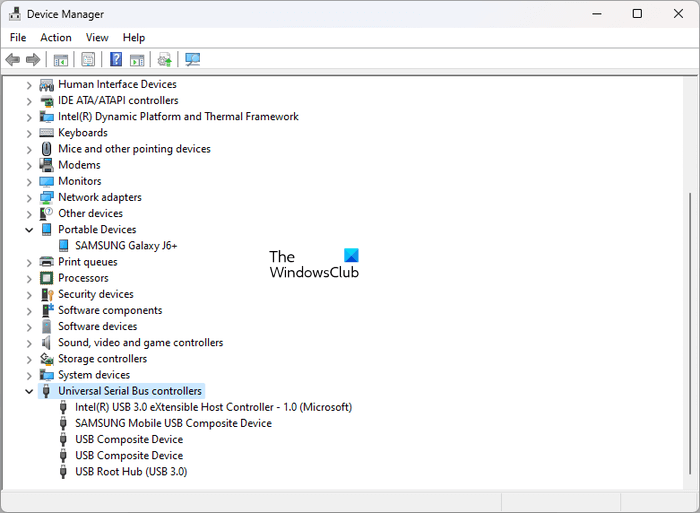Toggle the show/hide action pane icon
Screen dimensions: 700x513
coord(137,59)
